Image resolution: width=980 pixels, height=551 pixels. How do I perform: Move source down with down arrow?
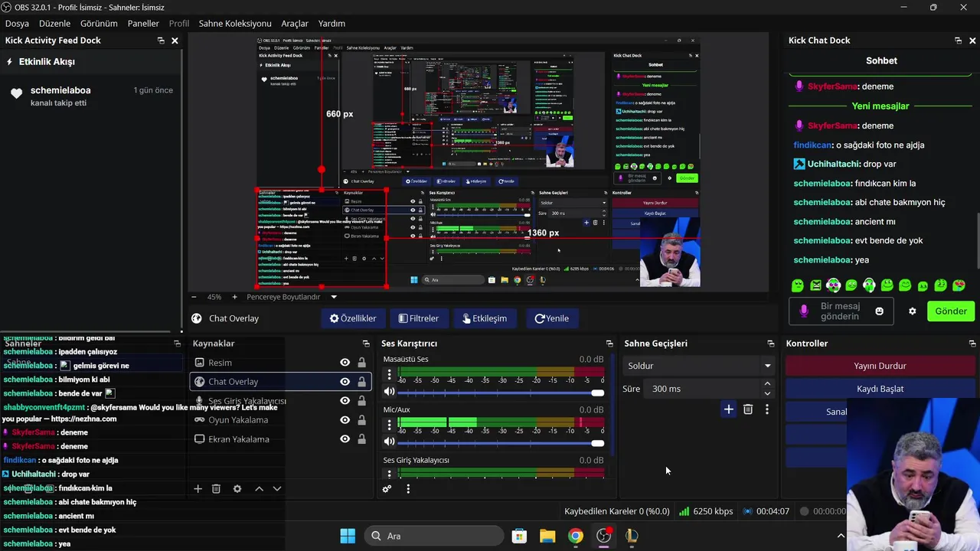click(277, 489)
